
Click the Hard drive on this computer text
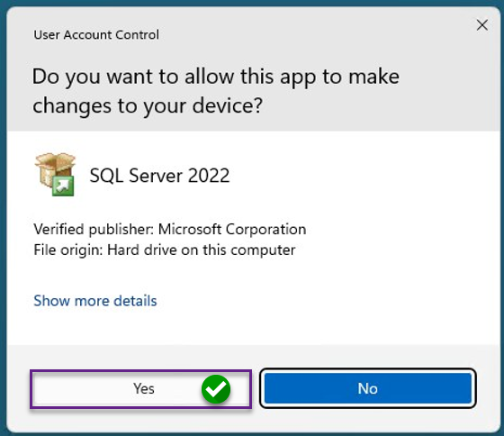[202, 250]
